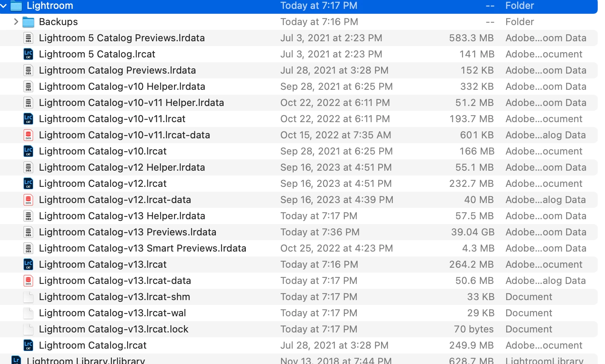605x364 pixels.
Task: Select Lightroom Library.lrlibrary name
Action: [x=86, y=360]
